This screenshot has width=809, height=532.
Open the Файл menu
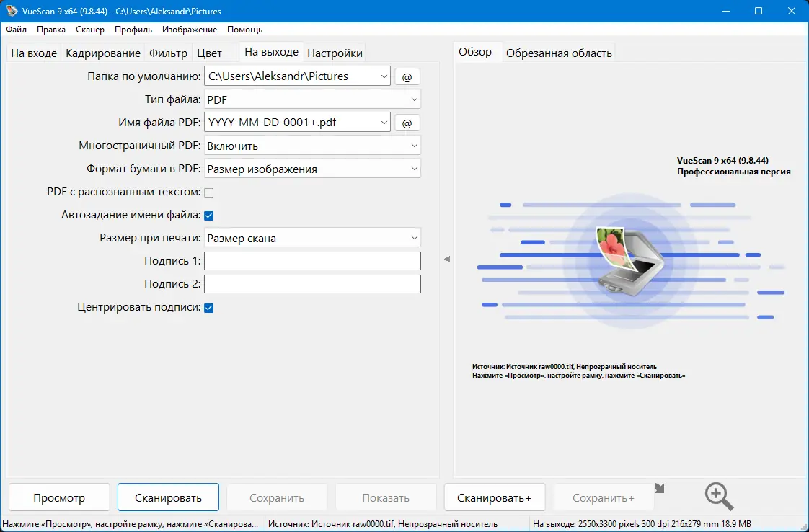click(17, 30)
